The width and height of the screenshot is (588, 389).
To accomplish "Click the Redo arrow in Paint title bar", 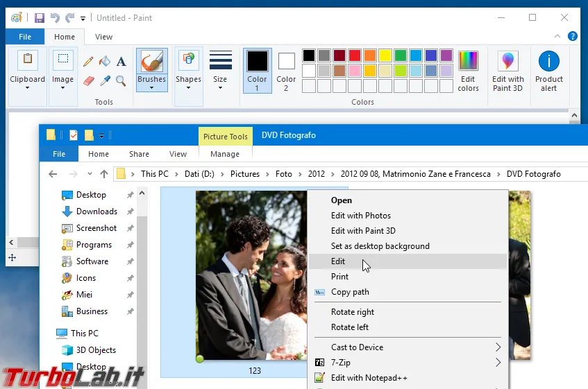I will click(69, 17).
